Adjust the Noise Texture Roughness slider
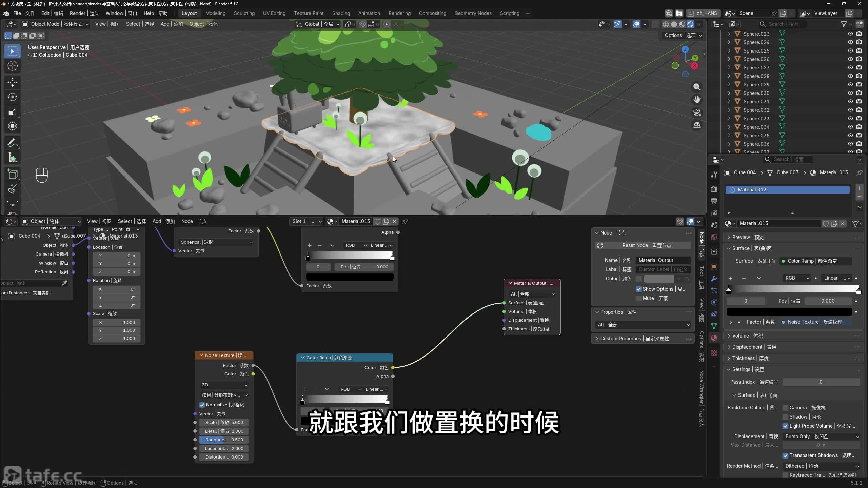Image resolution: width=868 pixels, height=488 pixels. tap(224, 440)
